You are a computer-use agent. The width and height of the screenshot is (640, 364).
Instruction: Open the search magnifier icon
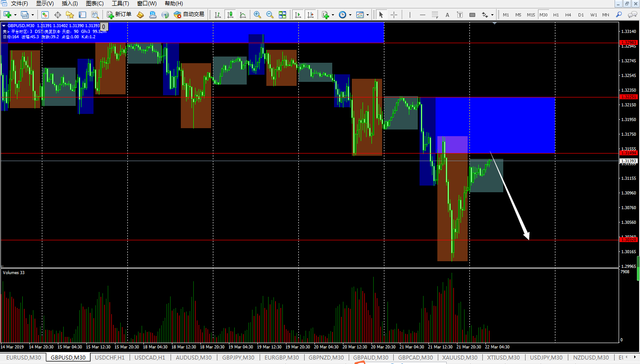(620, 15)
